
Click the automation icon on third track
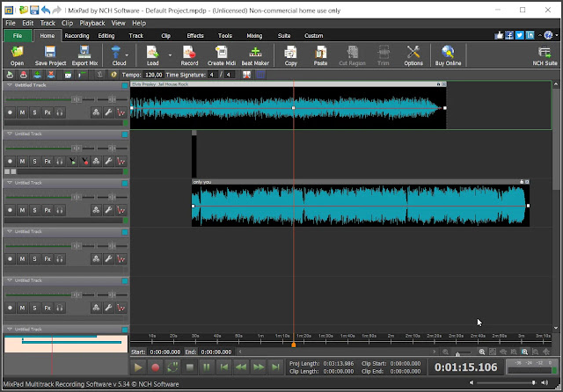tap(121, 210)
